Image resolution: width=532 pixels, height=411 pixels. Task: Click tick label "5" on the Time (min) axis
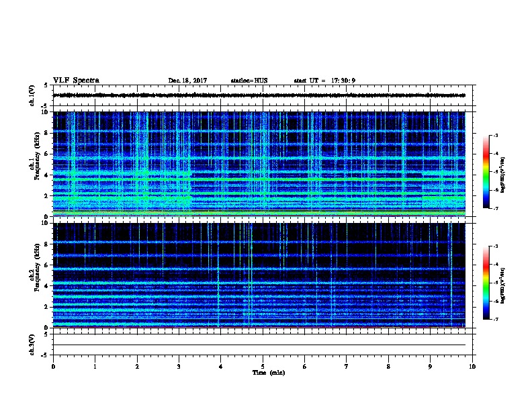(263, 367)
